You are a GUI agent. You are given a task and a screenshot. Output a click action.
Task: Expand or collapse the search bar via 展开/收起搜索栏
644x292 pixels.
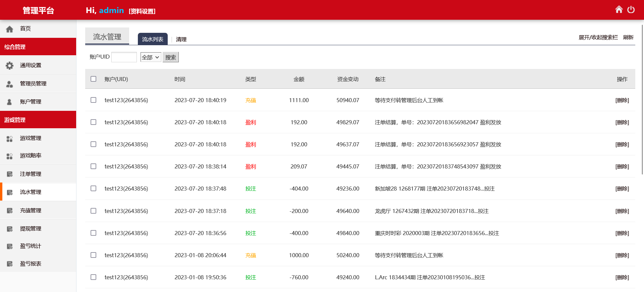click(x=598, y=38)
